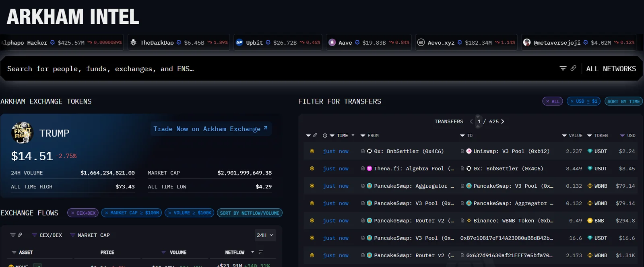Open the ALL NETWORKS selector
This screenshot has width=644, height=267.
tap(611, 69)
